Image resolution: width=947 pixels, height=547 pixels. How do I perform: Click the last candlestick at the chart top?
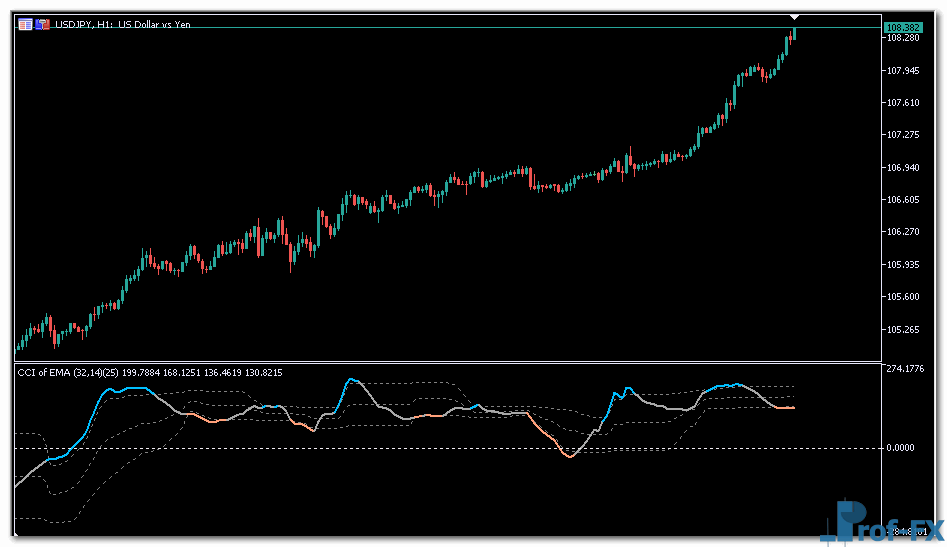793,34
